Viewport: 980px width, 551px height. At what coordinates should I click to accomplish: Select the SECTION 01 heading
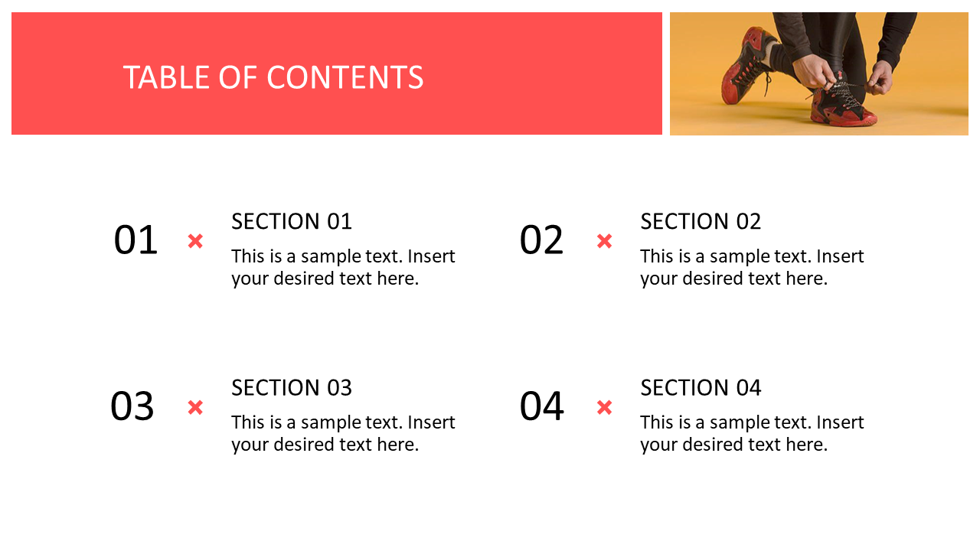coord(292,221)
